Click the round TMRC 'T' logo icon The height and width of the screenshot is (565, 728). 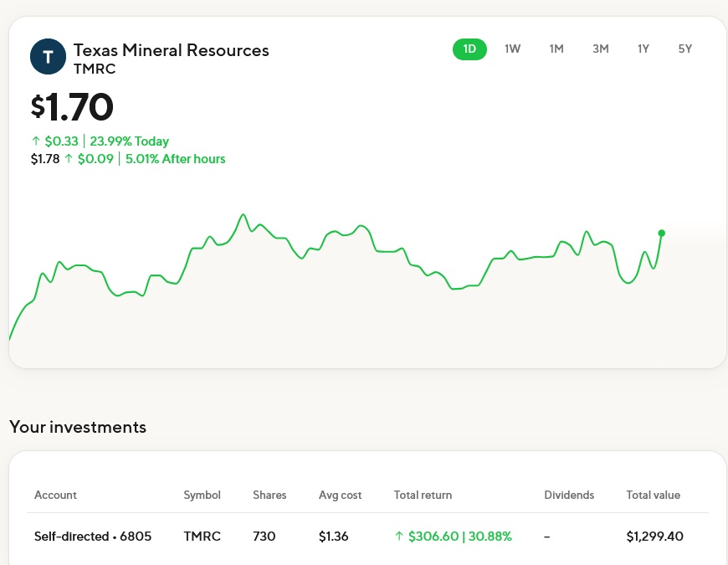[x=48, y=57]
